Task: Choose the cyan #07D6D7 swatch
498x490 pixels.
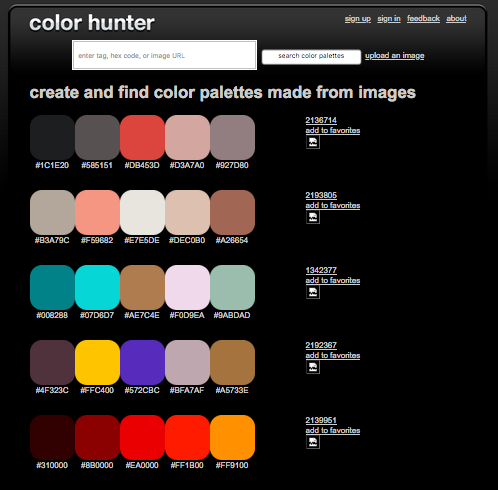Action: point(97,287)
